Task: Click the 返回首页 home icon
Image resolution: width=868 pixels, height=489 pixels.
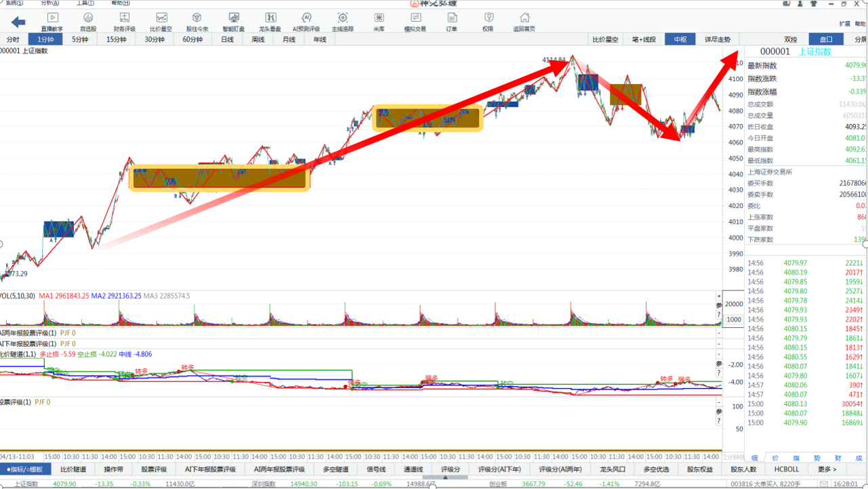Action: pyautogui.click(x=524, y=22)
